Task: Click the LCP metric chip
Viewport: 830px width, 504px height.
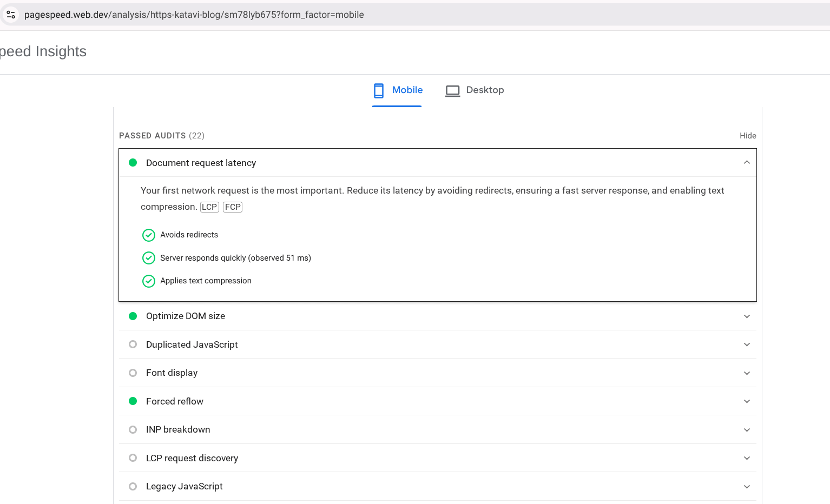Action: 209,207
